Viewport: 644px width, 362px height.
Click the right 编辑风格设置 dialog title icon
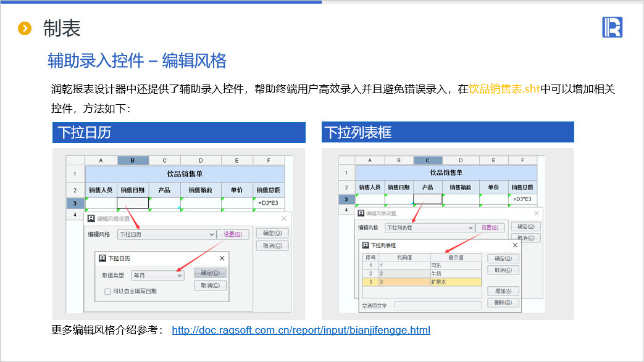tap(361, 213)
